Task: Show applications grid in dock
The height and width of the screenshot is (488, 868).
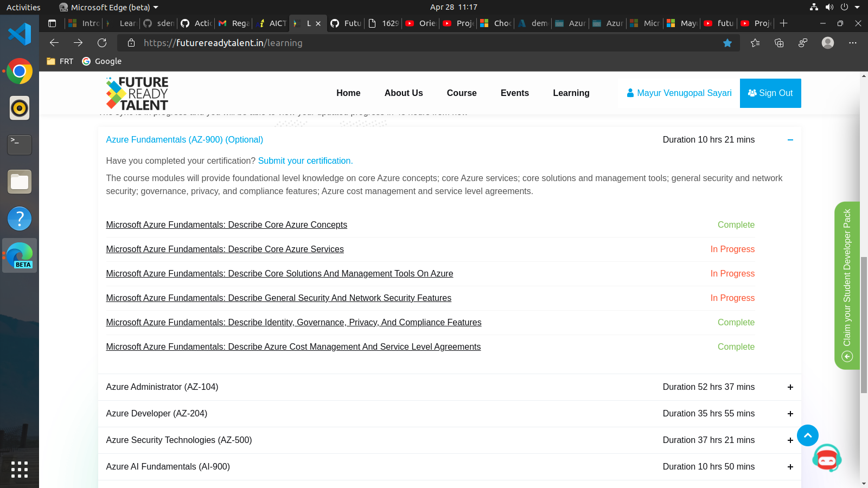Action: (20, 469)
